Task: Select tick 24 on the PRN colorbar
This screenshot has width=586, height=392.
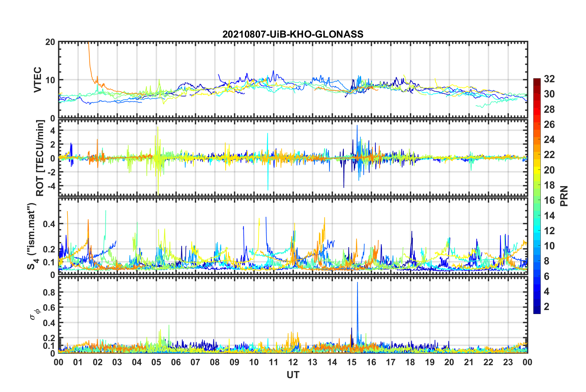Action: pyautogui.click(x=549, y=140)
